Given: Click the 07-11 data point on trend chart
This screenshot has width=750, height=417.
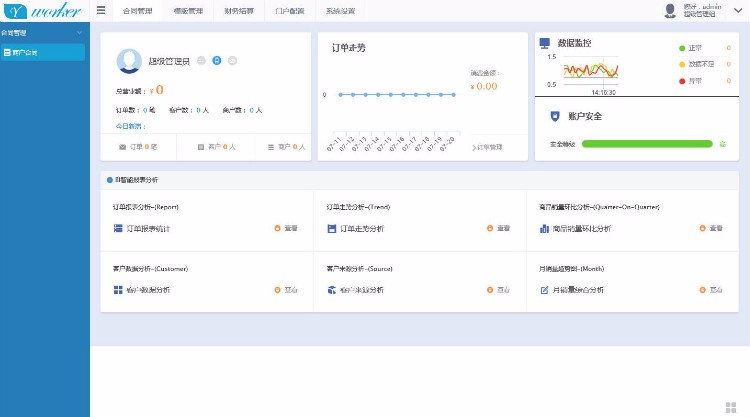Looking at the screenshot, I should pyautogui.click(x=340, y=95).
